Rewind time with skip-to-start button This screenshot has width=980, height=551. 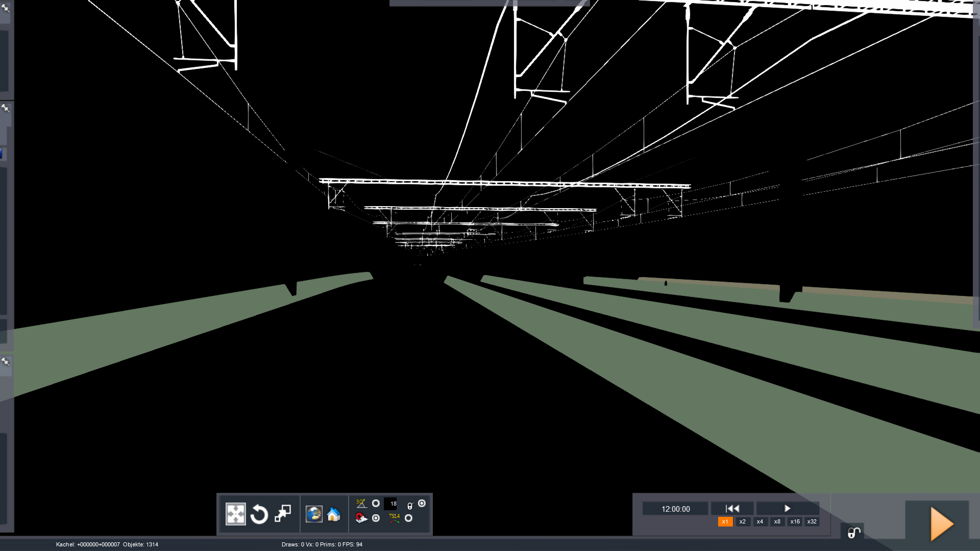pos(732,509)
